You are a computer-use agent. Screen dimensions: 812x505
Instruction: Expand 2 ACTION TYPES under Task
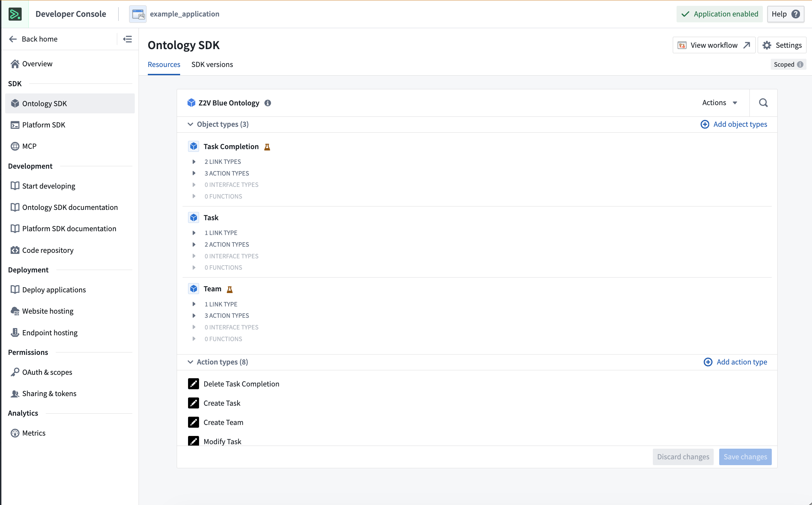(x=194, y=245)
